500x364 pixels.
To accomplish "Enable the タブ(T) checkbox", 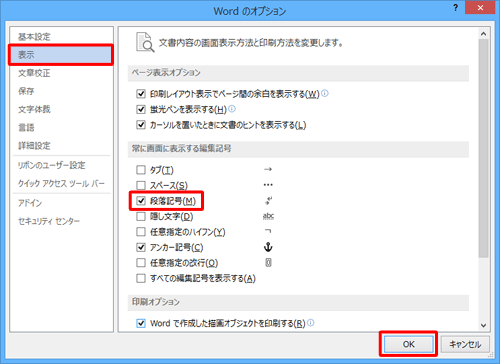I will 141,170.
